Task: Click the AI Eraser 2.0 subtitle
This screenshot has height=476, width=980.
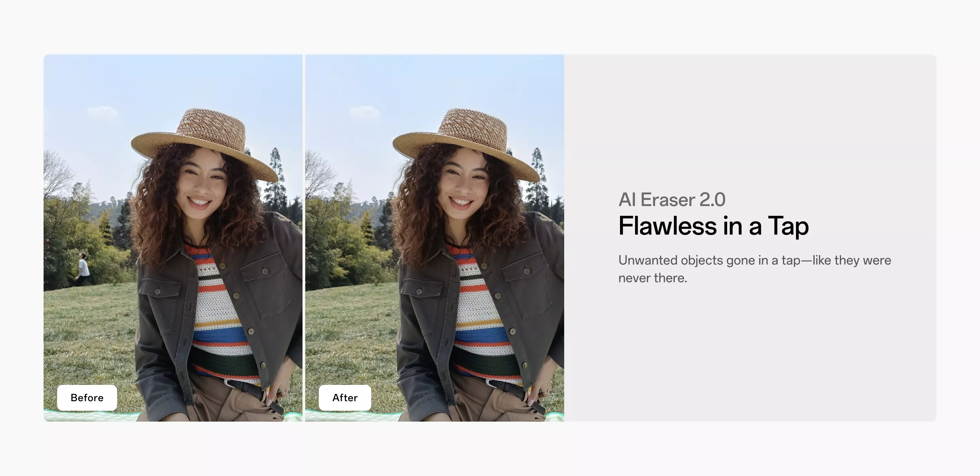Action: coord(672,200)
